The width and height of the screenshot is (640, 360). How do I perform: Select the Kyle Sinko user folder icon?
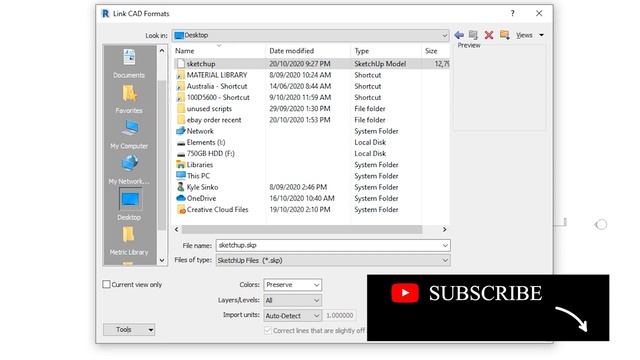click(181, 187)
